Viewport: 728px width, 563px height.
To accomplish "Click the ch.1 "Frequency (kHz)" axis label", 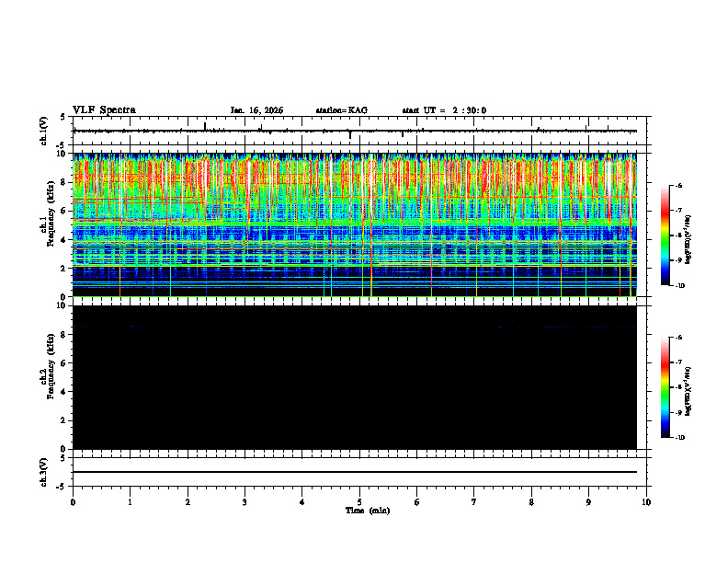I will coord(51,212).
